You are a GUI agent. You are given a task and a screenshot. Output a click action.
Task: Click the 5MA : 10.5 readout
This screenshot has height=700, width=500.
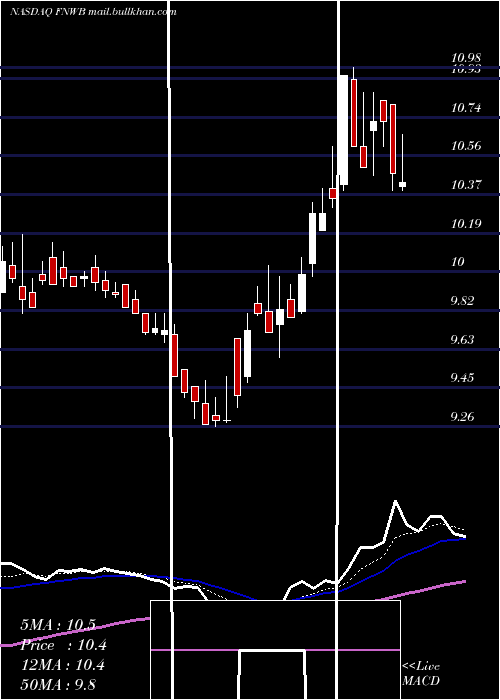click(58, 625)
